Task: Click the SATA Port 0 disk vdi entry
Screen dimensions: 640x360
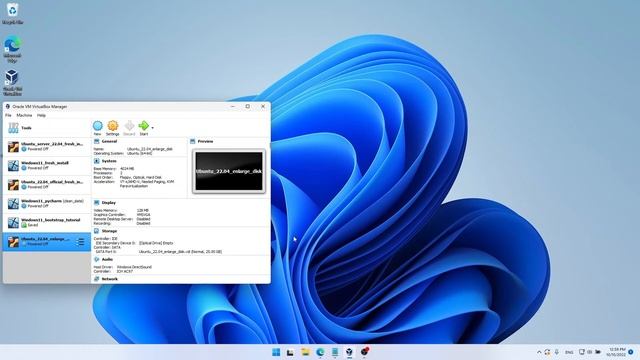Action: (x=180, y=252)
